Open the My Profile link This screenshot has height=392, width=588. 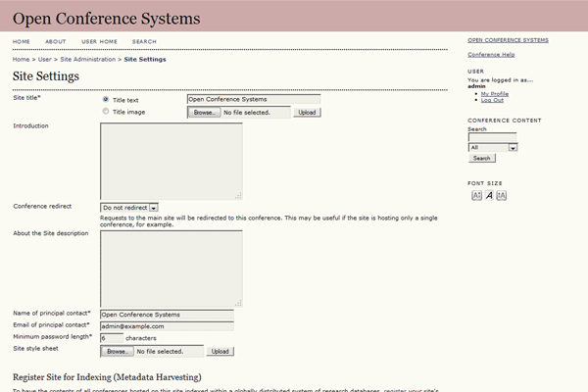(x=494, y=93)
